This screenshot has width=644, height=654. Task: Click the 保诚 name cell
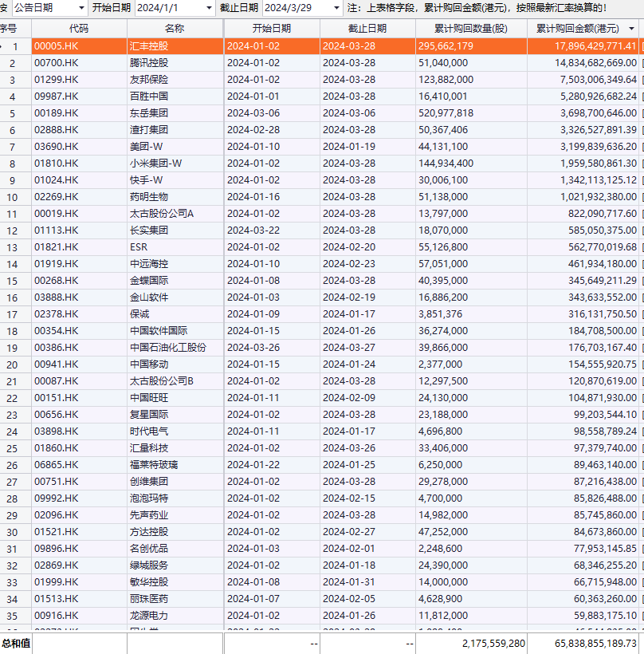tap(175, 314)
